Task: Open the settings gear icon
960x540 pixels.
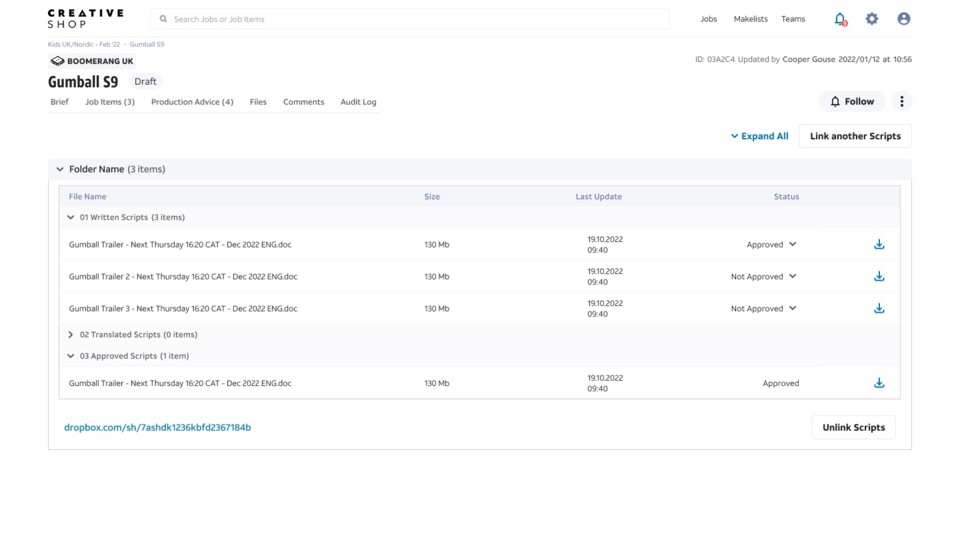Action: (x=872, y=19)
